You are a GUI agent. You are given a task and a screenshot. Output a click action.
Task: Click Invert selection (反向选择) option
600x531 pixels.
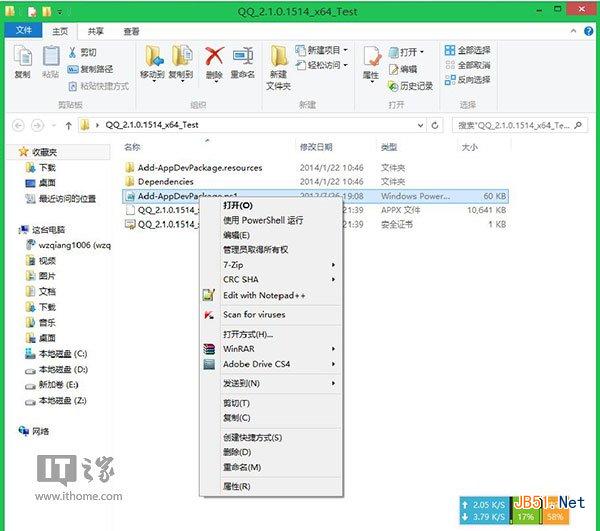click(x=468, y=80)
